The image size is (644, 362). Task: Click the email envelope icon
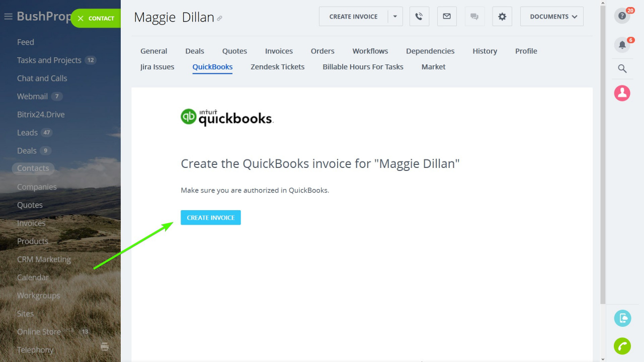click(447, 17)
